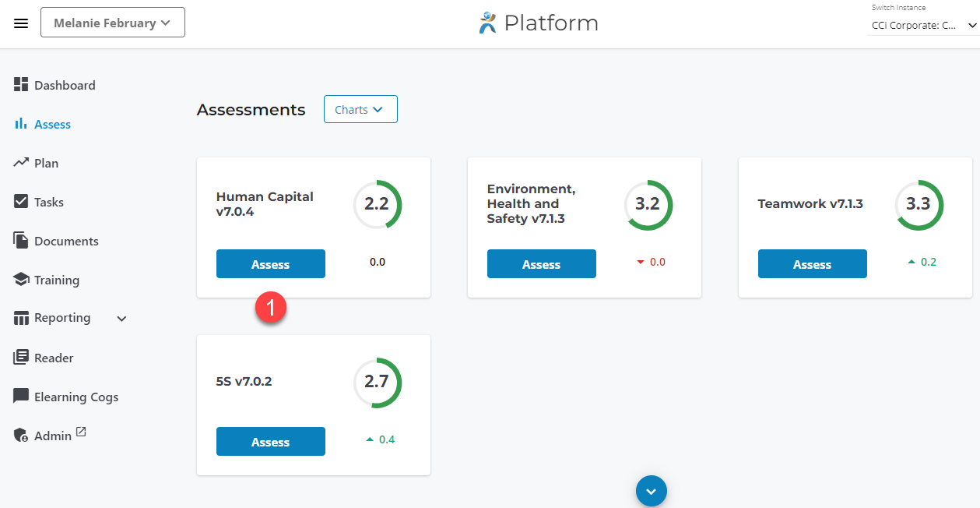980x508 pixels.
Task: Open Documents in the sidebar
Action: tap(66, 241)
